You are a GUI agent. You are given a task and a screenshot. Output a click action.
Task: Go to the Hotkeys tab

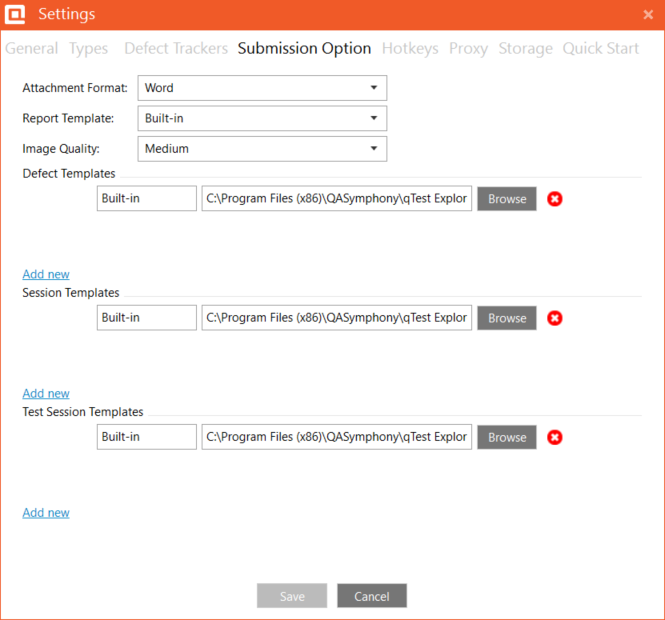[410, 48]
